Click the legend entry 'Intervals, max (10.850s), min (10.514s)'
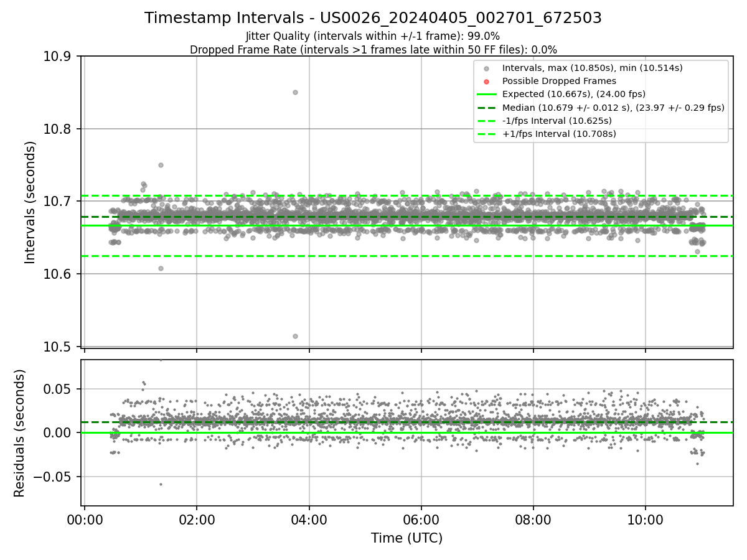Viewport: 747px width, 560px height. [593, 68]
